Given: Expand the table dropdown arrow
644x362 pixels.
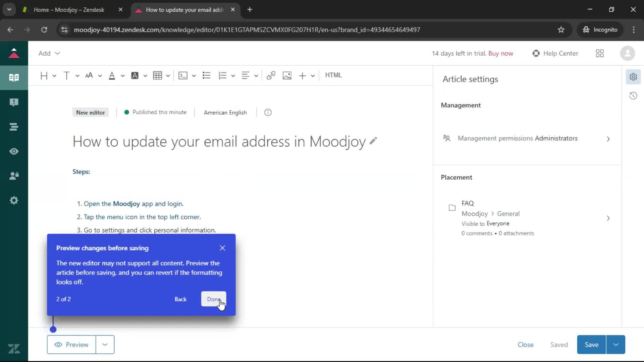Looking at the screenshot, I should [168, 76].
